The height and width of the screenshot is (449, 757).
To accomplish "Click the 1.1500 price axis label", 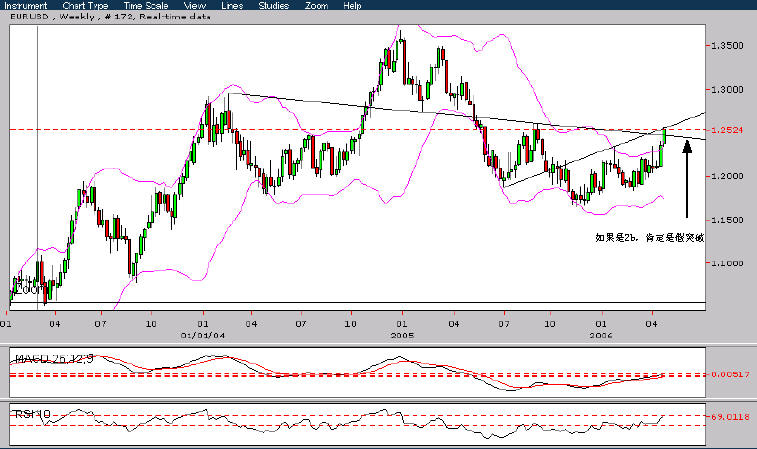I will (x=728, y=220).
